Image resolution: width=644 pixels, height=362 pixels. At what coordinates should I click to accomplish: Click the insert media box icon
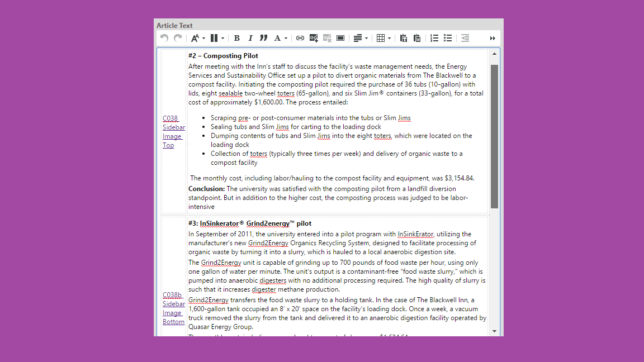click(x=340, y=38)
